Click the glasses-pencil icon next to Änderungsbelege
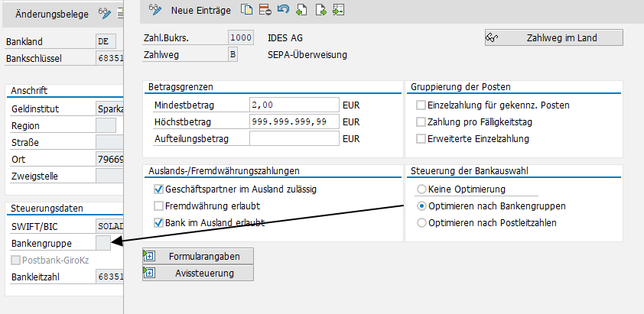 (x=104, y=13)
